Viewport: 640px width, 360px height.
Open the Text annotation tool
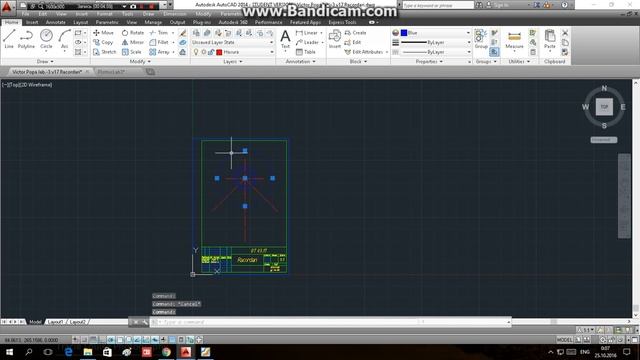(285, 39)
